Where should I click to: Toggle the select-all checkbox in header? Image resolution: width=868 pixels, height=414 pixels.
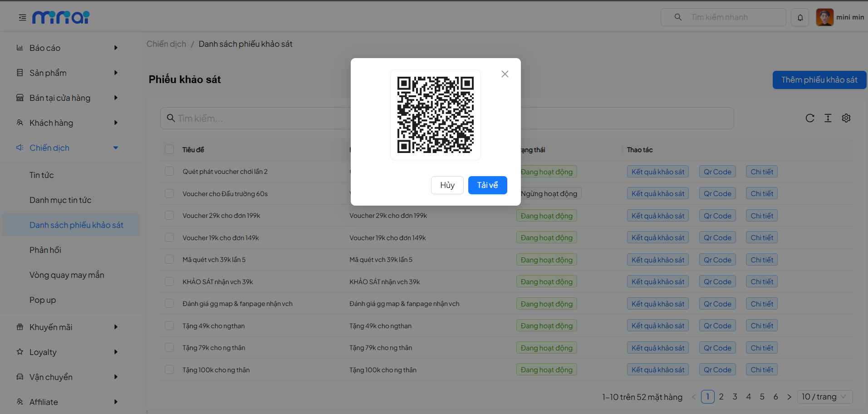[169, 150]
